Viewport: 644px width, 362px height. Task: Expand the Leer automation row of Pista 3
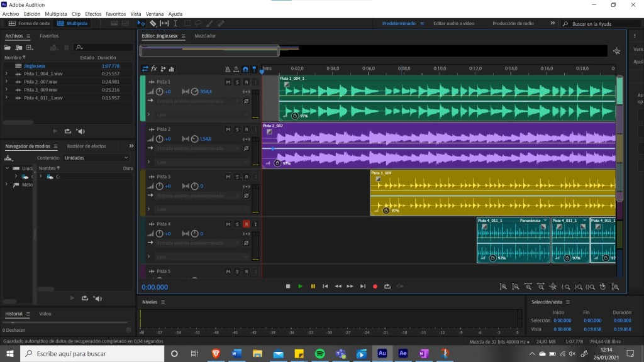click(x=149, y=209)
